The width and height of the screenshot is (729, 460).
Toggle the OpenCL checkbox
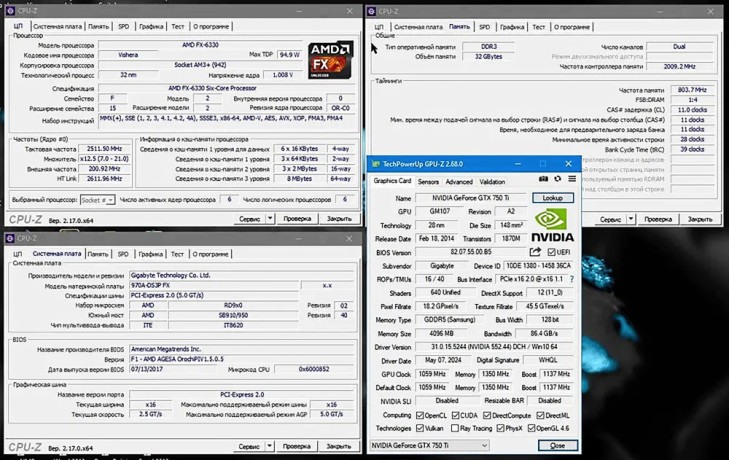coord(420,415)
